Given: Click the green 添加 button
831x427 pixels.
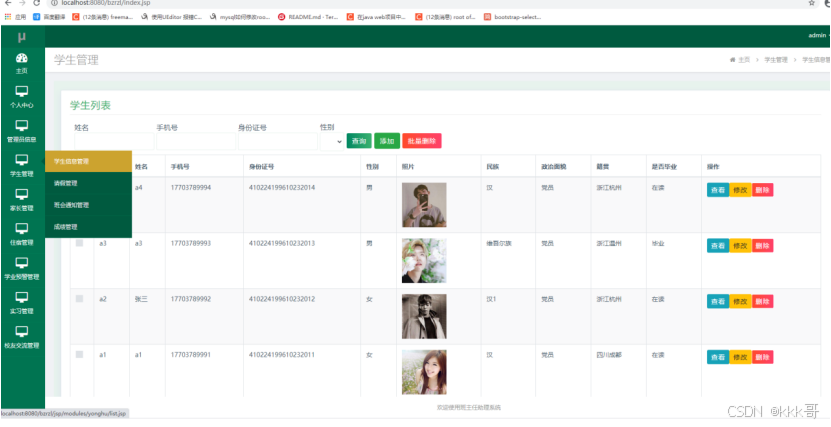Looking at the screenshot, I should (387, 141).
